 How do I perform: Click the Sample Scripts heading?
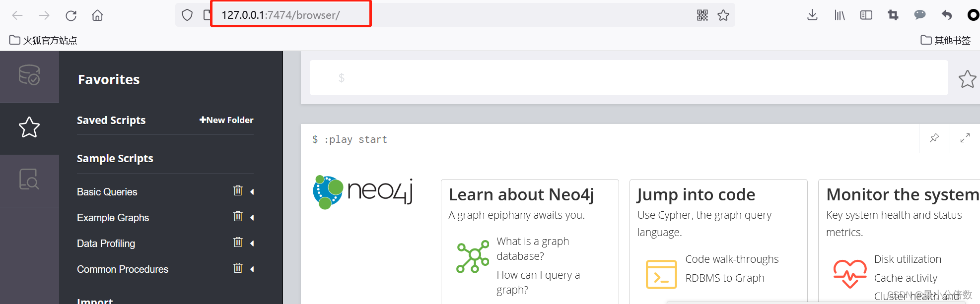pos(115,158)
